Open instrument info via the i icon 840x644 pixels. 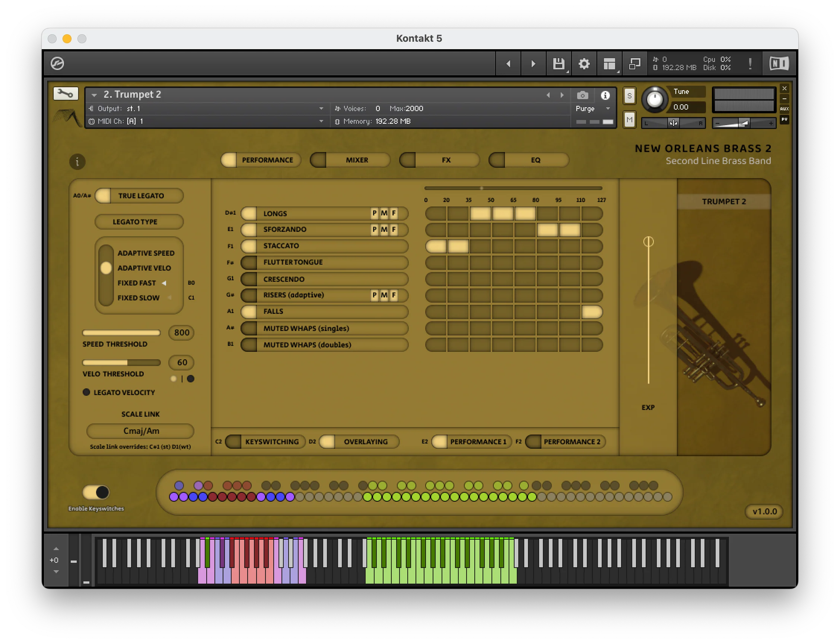[605, 95]
